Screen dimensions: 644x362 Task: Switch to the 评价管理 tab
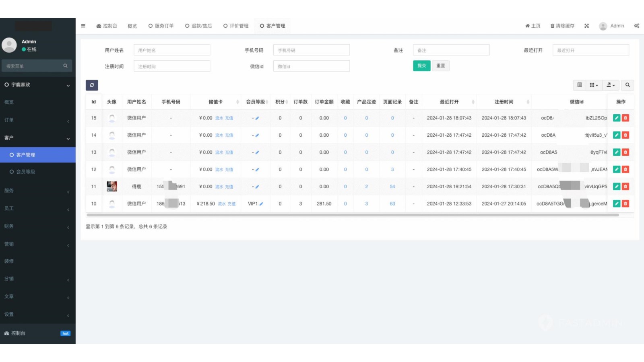236,26
